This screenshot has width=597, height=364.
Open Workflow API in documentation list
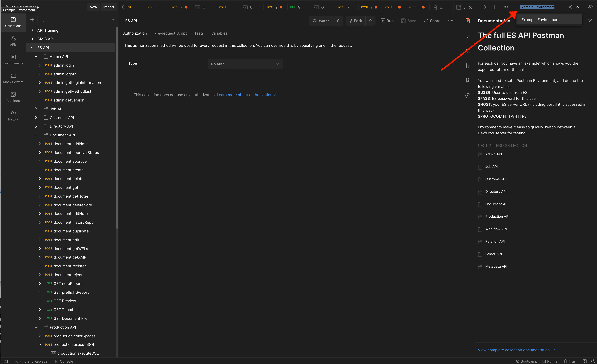coord(496,229)
